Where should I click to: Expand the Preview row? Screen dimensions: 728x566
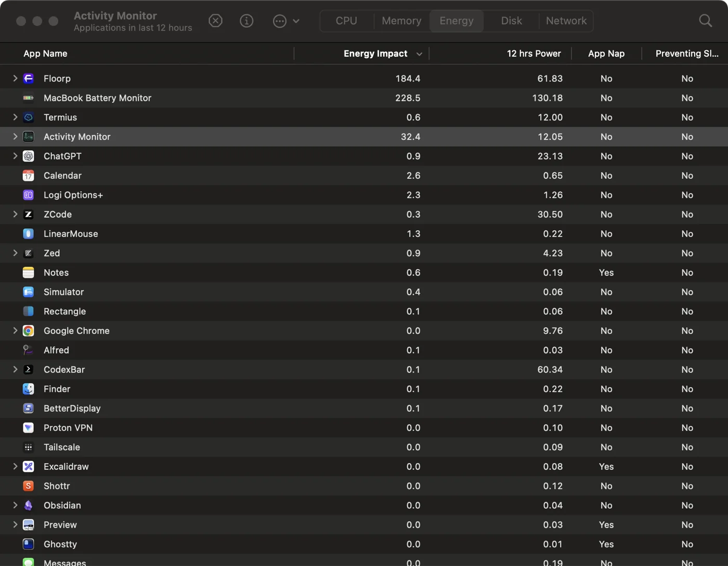tap(15, 525)
